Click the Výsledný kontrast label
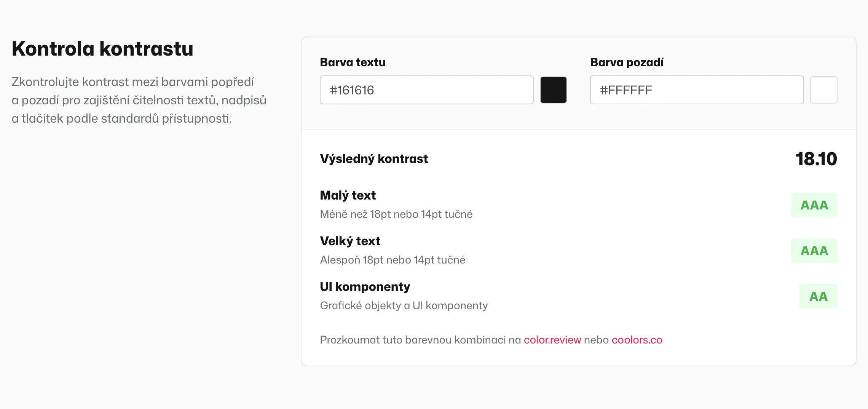This screenshot has height=409, width=868. 374,159
